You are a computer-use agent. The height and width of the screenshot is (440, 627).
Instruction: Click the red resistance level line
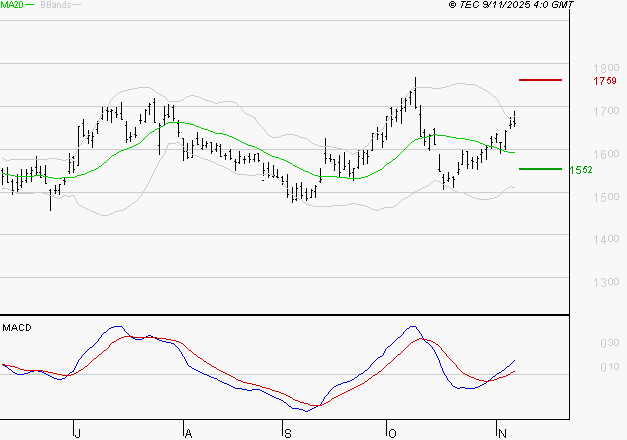point(540,80)
